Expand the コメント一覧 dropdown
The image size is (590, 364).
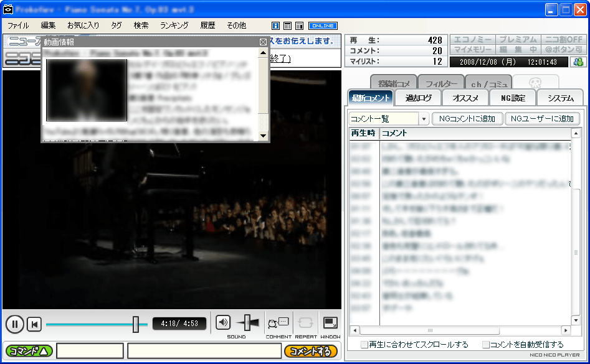coord(424,119)
